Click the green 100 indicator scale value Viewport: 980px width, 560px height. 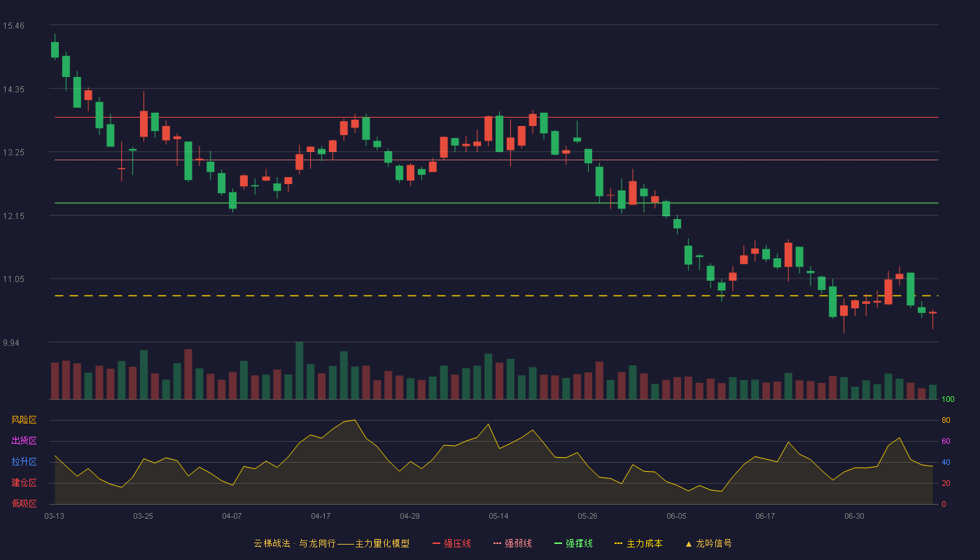point(948,399)
